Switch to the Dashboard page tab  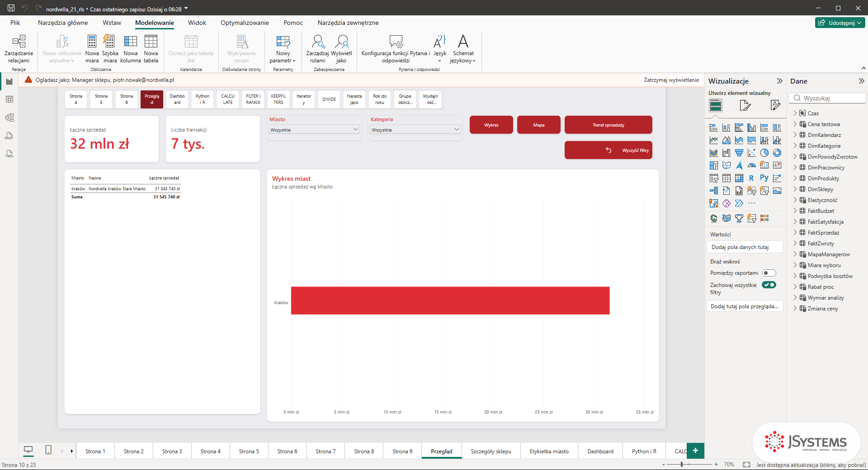point(600,451)
